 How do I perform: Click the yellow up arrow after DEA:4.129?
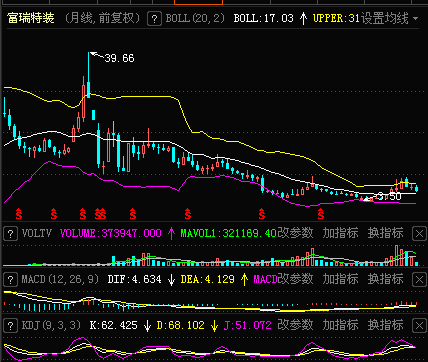[244, 279]
